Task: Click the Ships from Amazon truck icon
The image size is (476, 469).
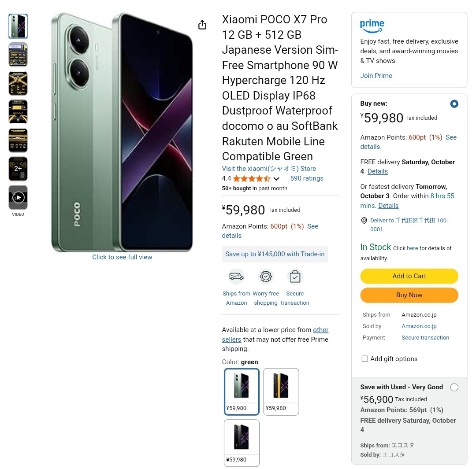Action: [236, 277]
